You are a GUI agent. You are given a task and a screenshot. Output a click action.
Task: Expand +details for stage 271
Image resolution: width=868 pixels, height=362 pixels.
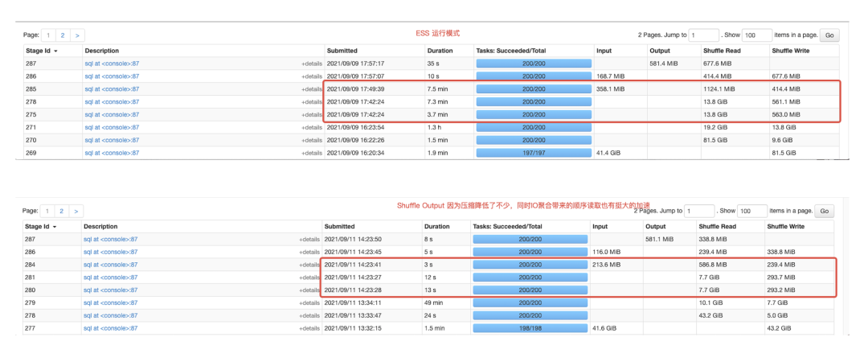(x=312, y=127)
